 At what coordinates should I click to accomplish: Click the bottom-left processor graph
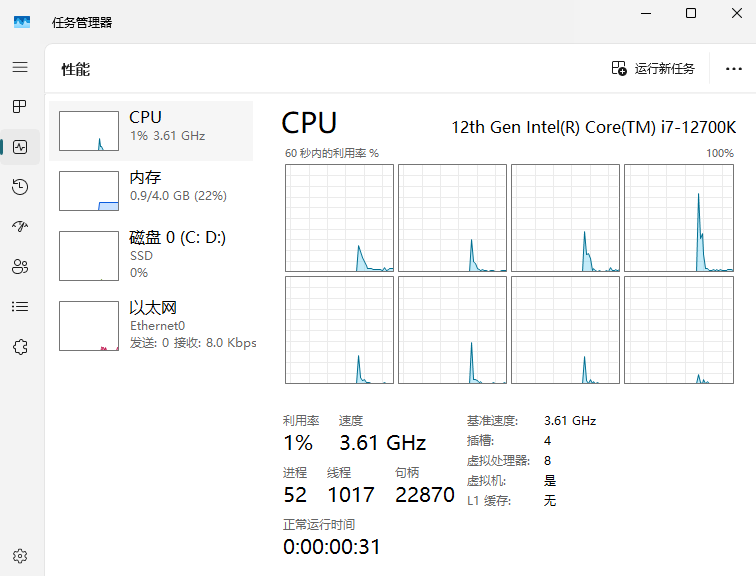click(339, 331)
